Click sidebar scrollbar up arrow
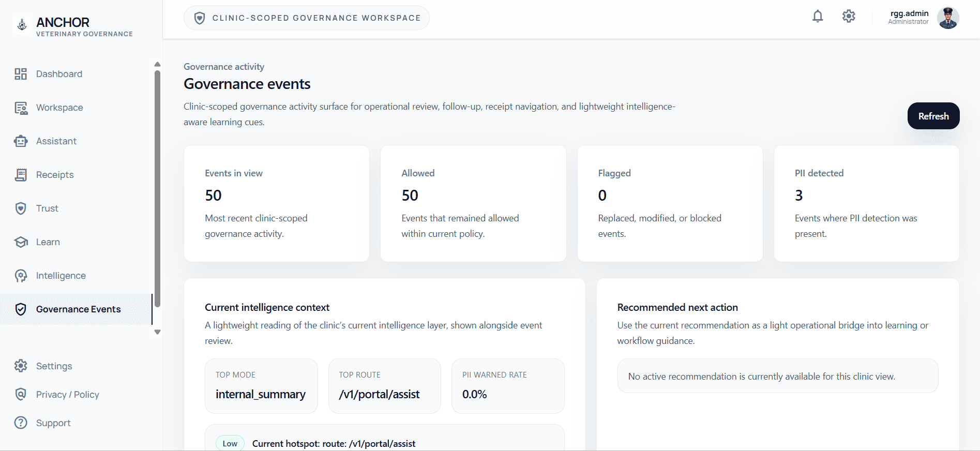The height and width of the screenshot is (451, 980). [157, 64]
